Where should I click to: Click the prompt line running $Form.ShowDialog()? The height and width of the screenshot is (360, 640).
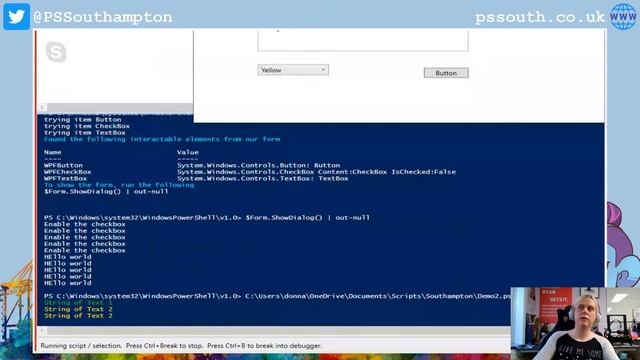pyautogui.click(x=207, y=218)
